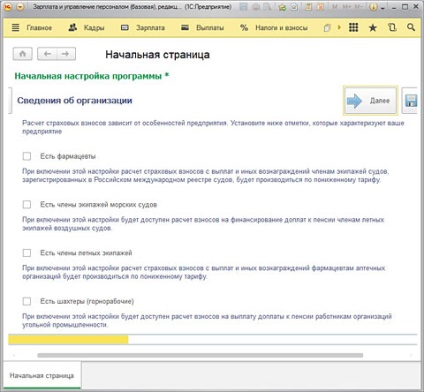Click the M memory button in title bar
Viewport: 424px width, 392px height.
tap(335, 7)
